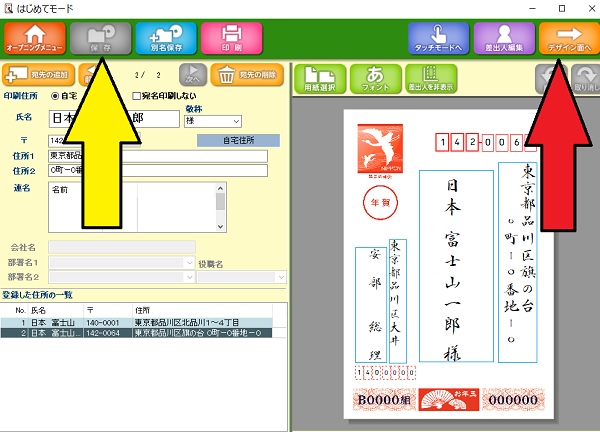Click the 自宅住所 button
The height and width of the screenshot is (432, 600).
click(x=237, y=141)
